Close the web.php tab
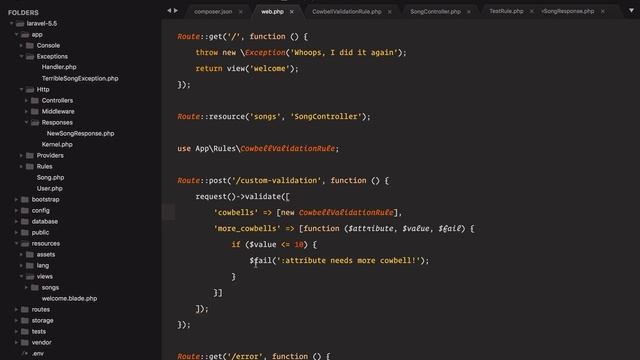The height and width of the screenshot is (360, 640). pos(292,12)
